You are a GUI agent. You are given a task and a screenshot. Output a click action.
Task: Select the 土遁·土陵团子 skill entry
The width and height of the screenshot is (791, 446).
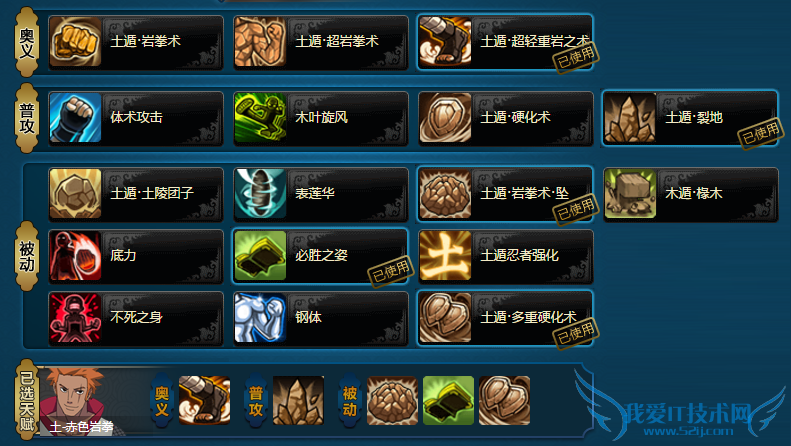(x=136, y=194)
